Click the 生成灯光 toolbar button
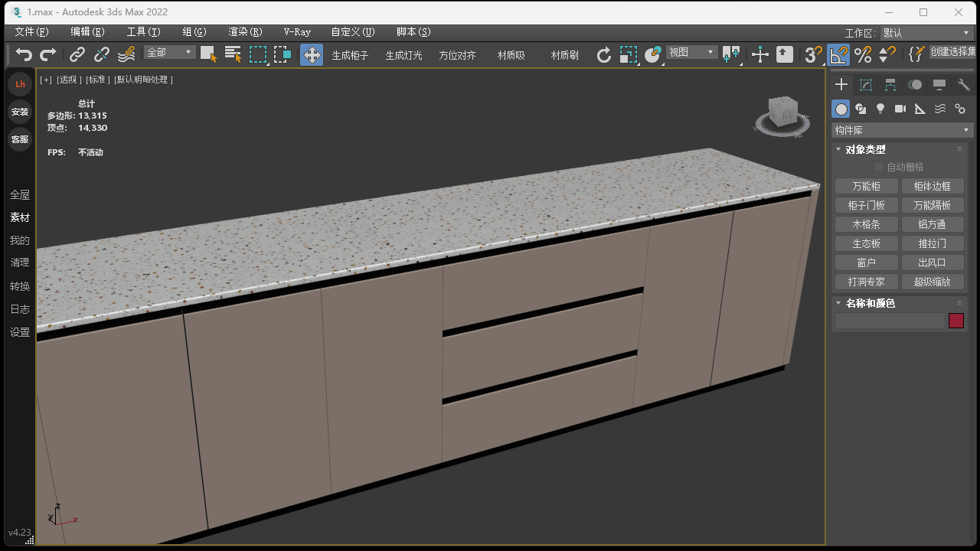Image resolution: width=980 pixels, height=551 pixels. (403, 55)
